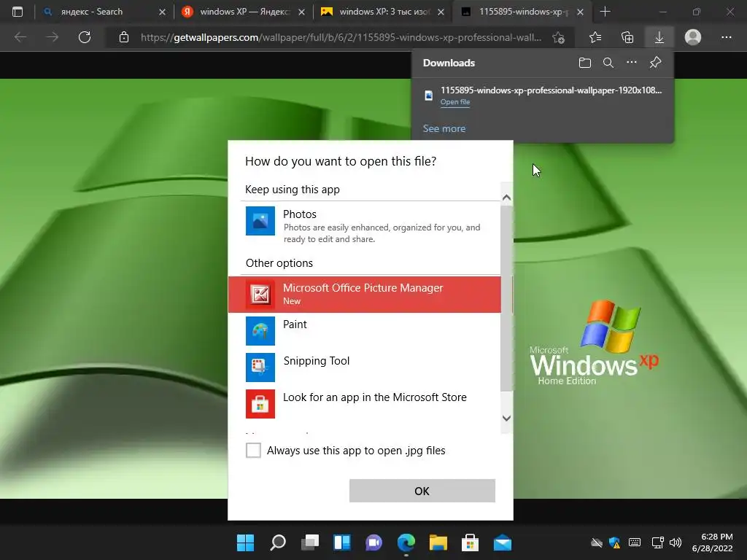Confirm the dialog with OK button
This screenshot has width=747, height=560.
422,491
